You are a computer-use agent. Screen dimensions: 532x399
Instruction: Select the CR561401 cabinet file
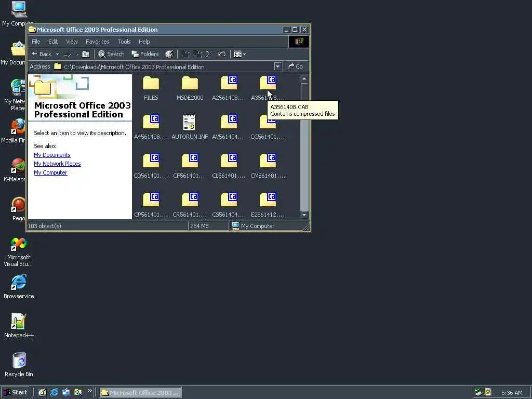tap(190, 205)
